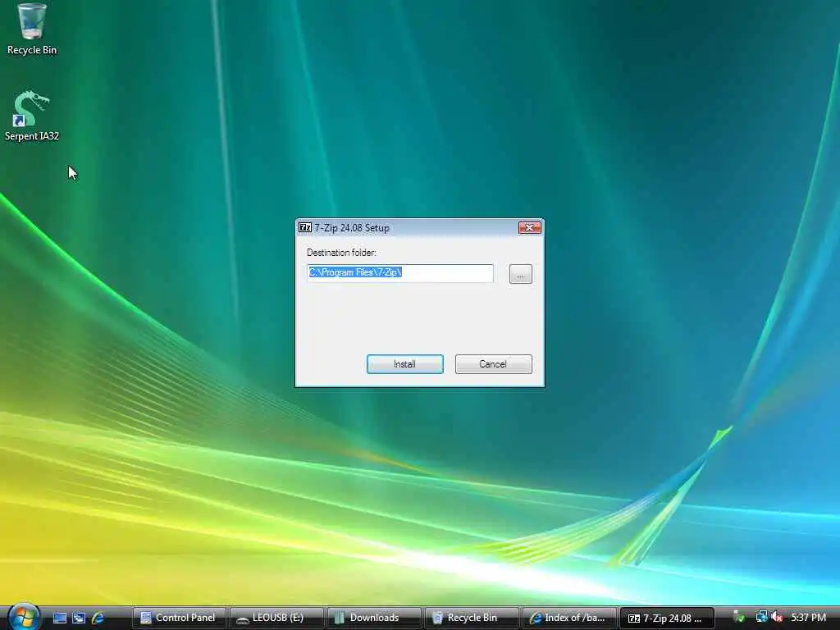Cancel the 7-Zip setup
840x630 pixels.
(x=493, y=364)
